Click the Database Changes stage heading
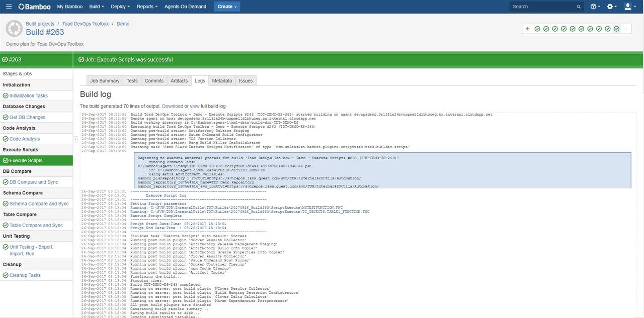Image resolution: width=644 pixels, height=318 pixels. 24,107
